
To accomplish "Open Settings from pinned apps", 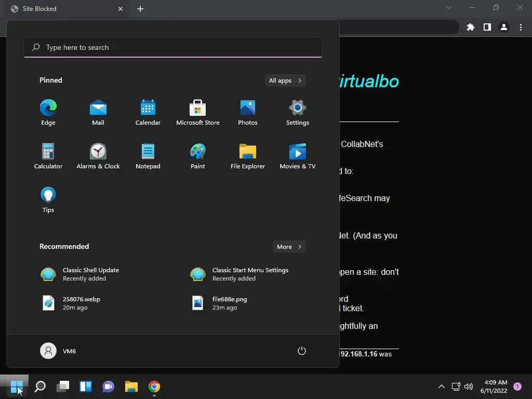I will 298,113.
